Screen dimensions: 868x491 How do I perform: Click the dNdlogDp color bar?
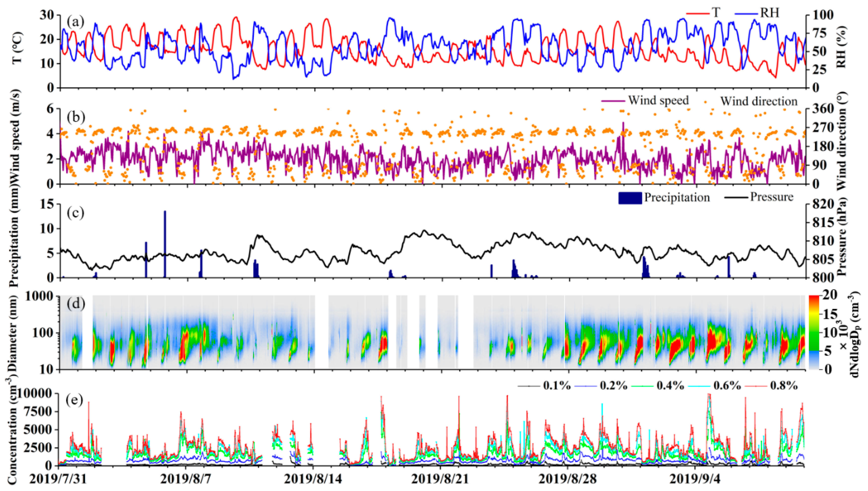[x=814, y=333]
